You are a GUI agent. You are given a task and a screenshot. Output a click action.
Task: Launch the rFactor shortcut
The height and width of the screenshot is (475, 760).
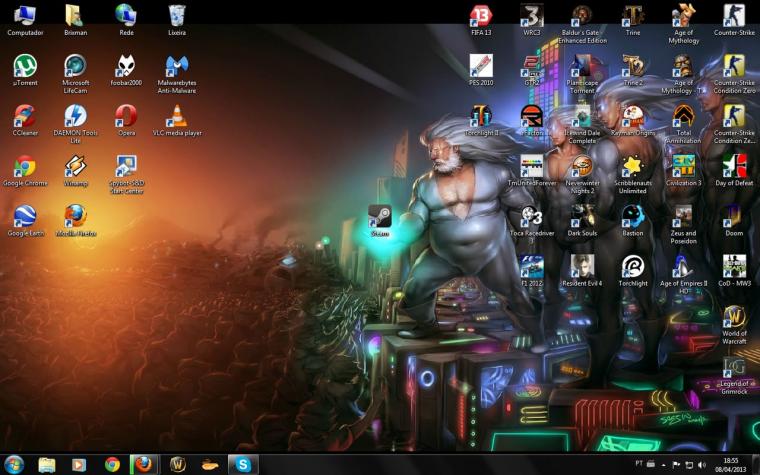(x=532, y=120)
